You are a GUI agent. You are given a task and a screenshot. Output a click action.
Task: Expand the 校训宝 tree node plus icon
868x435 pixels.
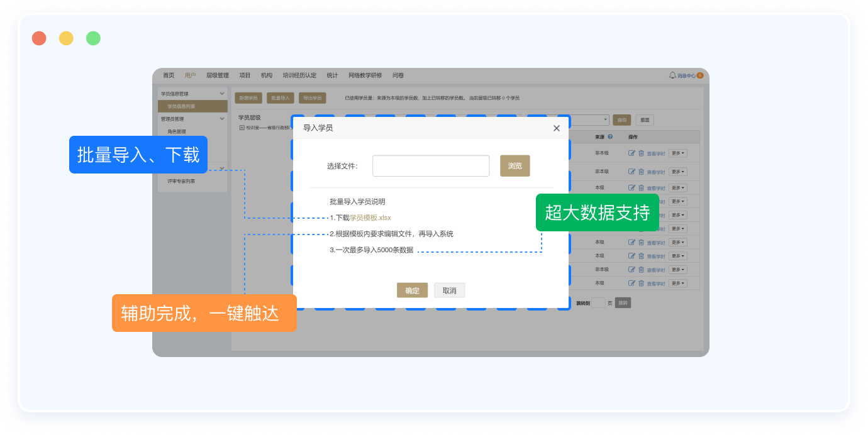coord(242,128)
